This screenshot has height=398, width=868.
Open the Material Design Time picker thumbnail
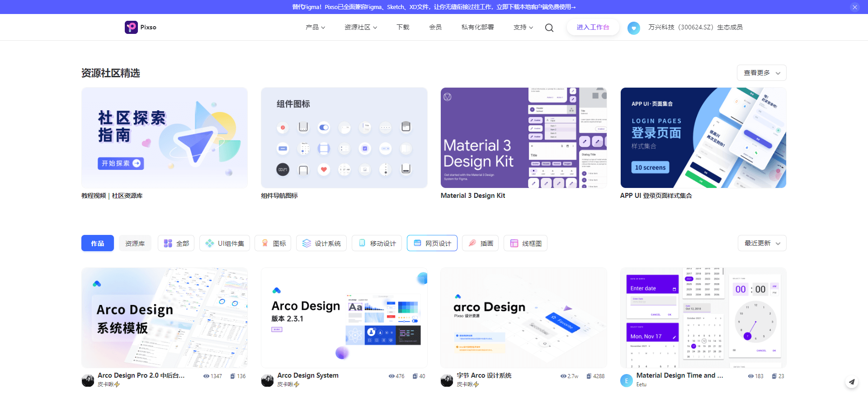coord(703,318)
